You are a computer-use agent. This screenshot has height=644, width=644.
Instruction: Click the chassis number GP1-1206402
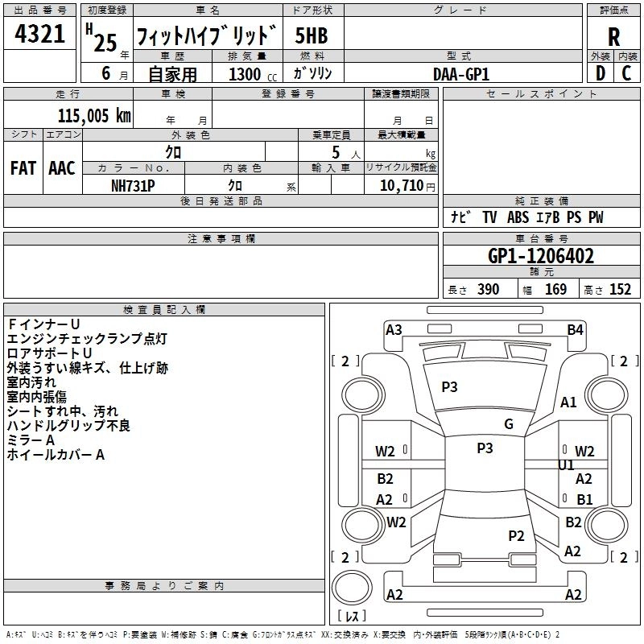point(541,257)
